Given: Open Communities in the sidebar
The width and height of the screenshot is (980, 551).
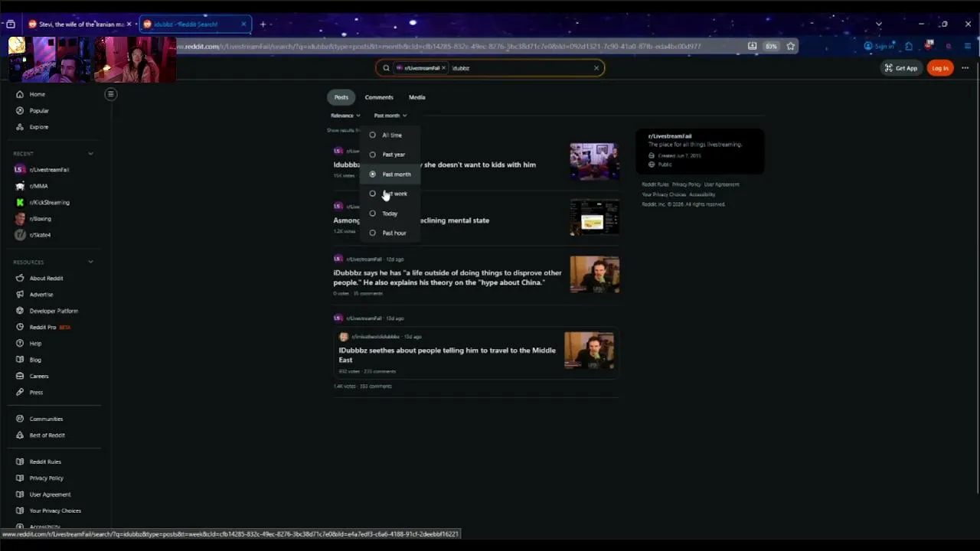Looking at the screenshot, I should [46, 419].
